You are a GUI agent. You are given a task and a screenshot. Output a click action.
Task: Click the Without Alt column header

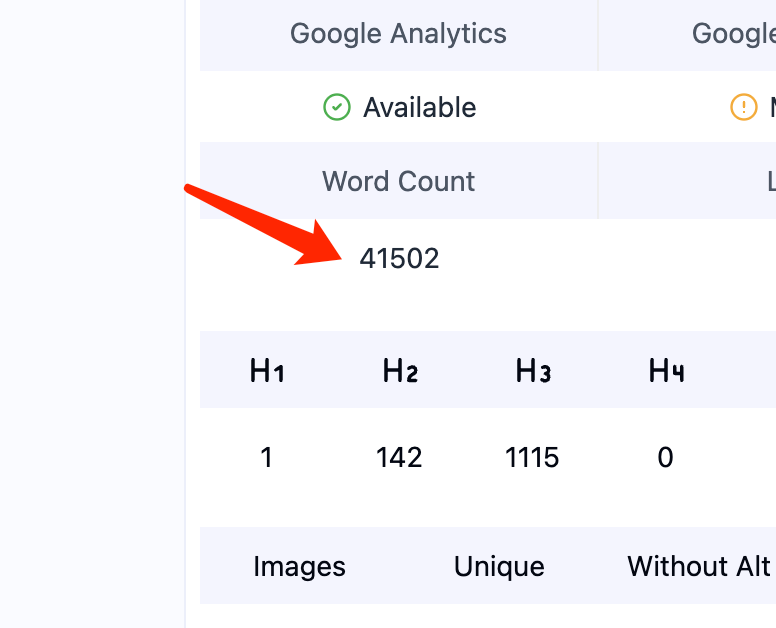pyautogui.click(x=699, y=566)
